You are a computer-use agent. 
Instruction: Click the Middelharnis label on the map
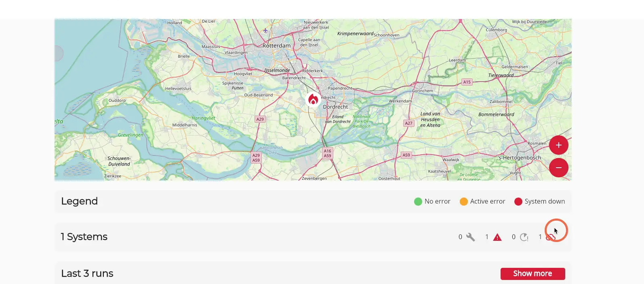(185, 125)
